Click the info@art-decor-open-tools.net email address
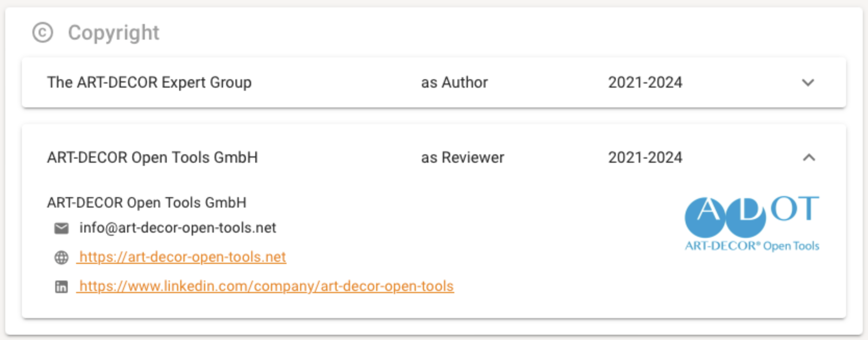Viewport: 868px width, 340px height. click(178, 228)
